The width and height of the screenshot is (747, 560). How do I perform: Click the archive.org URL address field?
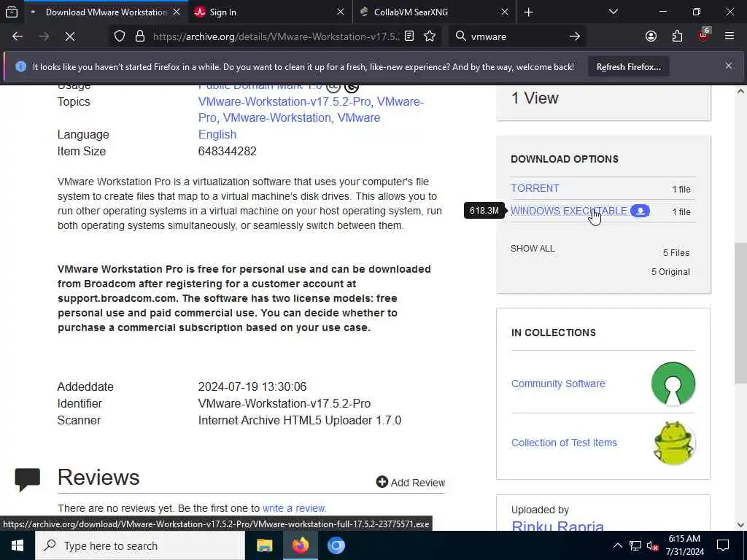tap(275, 36)
